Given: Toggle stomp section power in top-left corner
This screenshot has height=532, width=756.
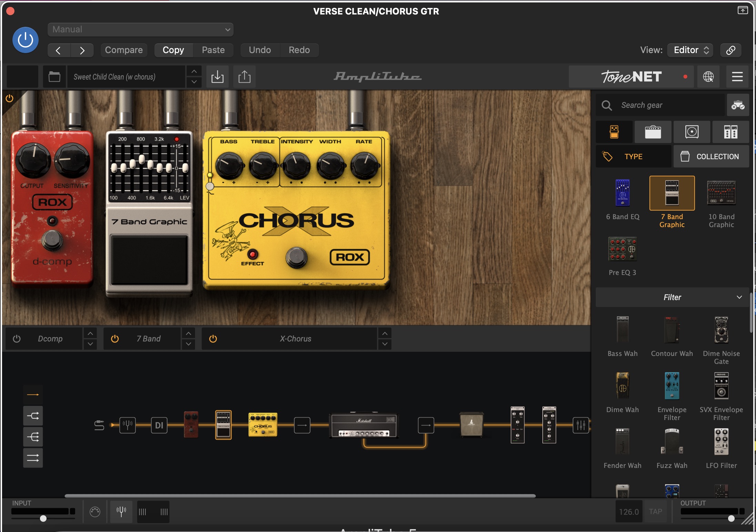Looking at the screenshot, I should tap(9, 99).
